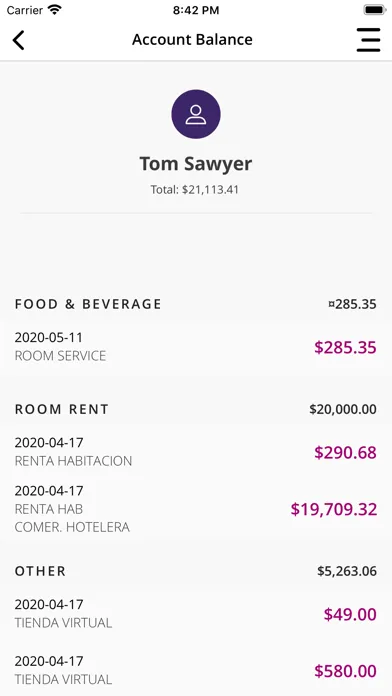Tap the $19,709.32 amount
This screenshot has width=392, height=696.
pyautogui.click(x=334, y=509)
